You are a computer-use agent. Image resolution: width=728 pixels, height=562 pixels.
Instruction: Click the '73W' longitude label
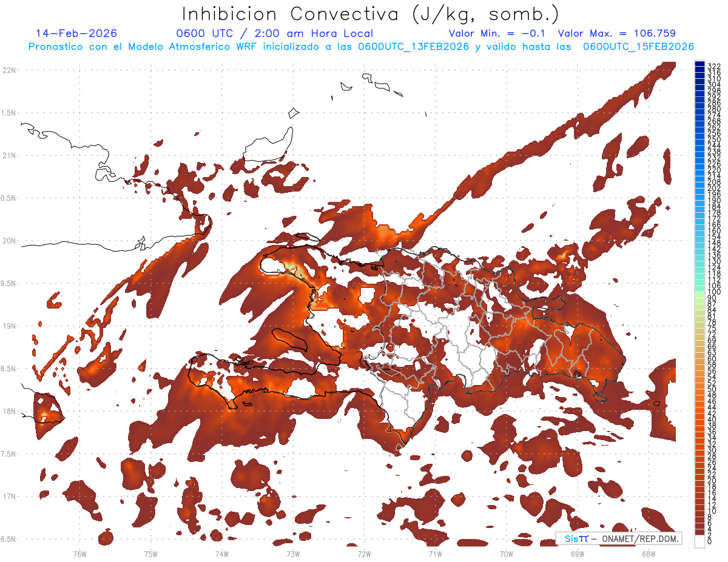click(x=293, y=554)
